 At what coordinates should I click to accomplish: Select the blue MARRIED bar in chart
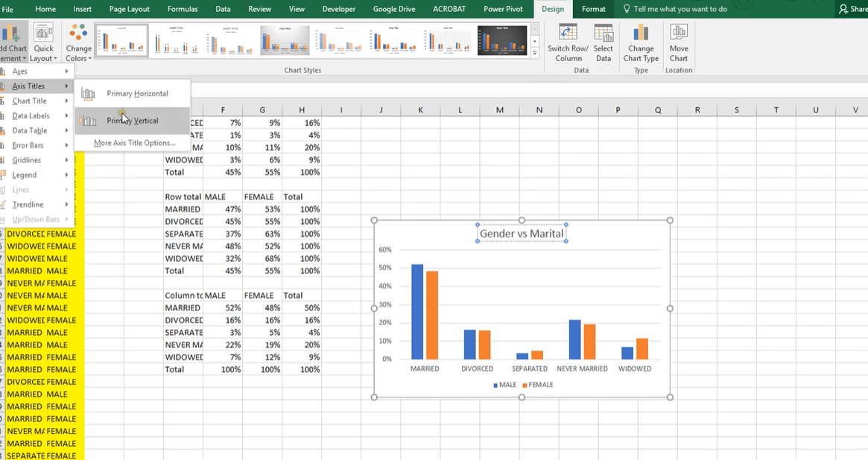click(x=416, y=312)
